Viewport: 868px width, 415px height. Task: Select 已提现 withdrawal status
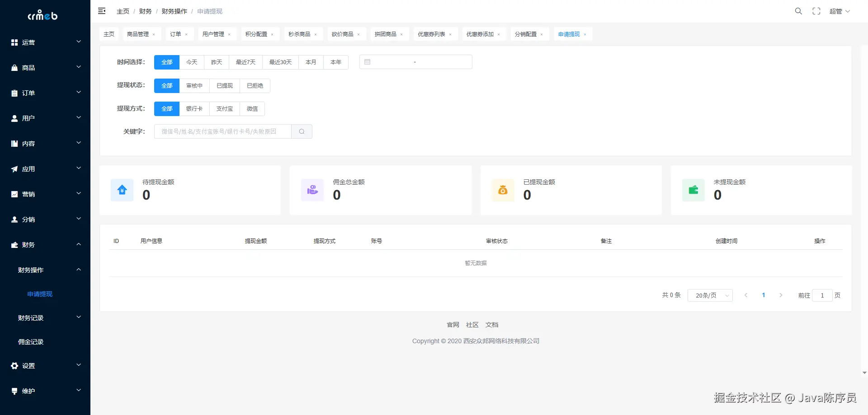(x=225, y=85)
